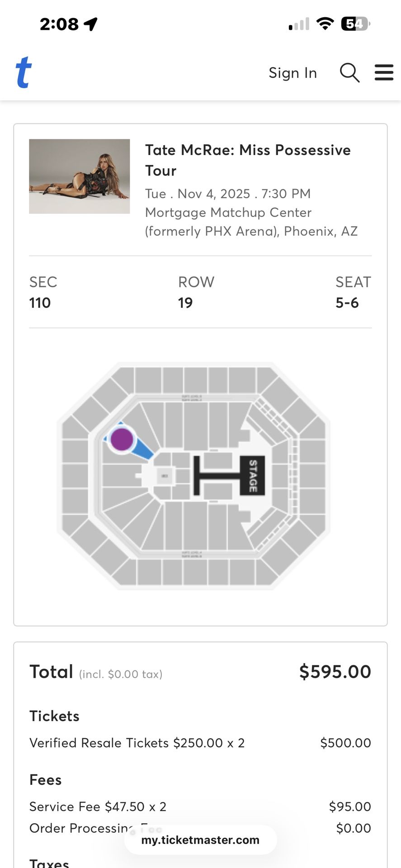Select the Tate McRae tour title
The height and width of the screenshot is (868, 401).
[248, 160]
